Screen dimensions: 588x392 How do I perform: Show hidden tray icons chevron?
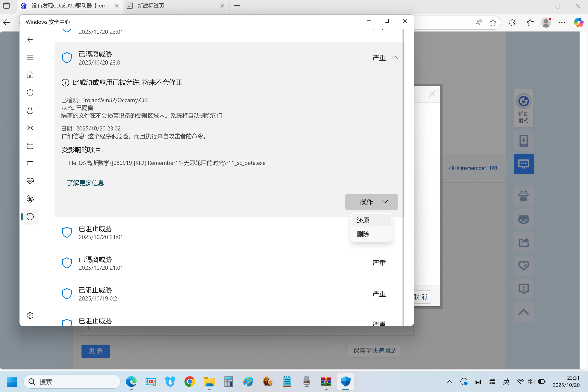pyautogui.click(x=449, y=382)
